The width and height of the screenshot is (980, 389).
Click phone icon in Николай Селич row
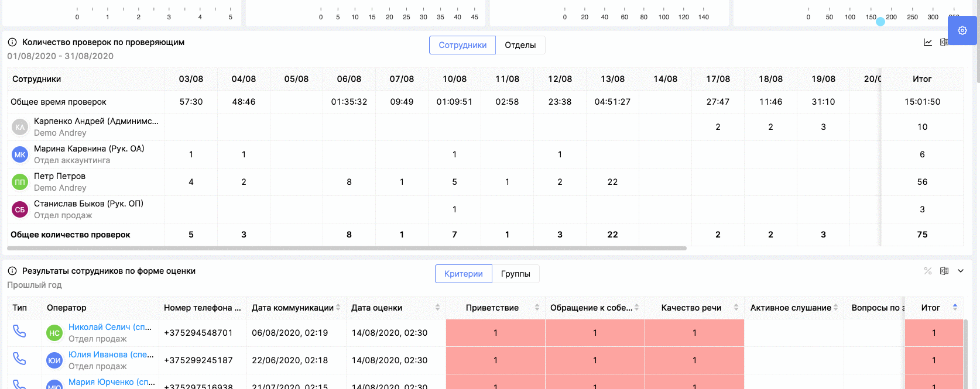click(19, 332)
